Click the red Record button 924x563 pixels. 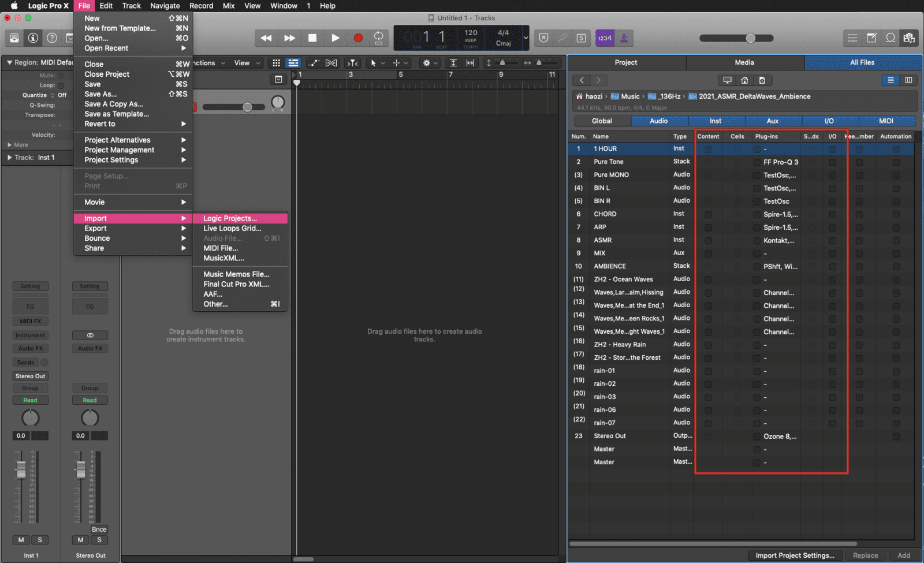click(358, 38)
